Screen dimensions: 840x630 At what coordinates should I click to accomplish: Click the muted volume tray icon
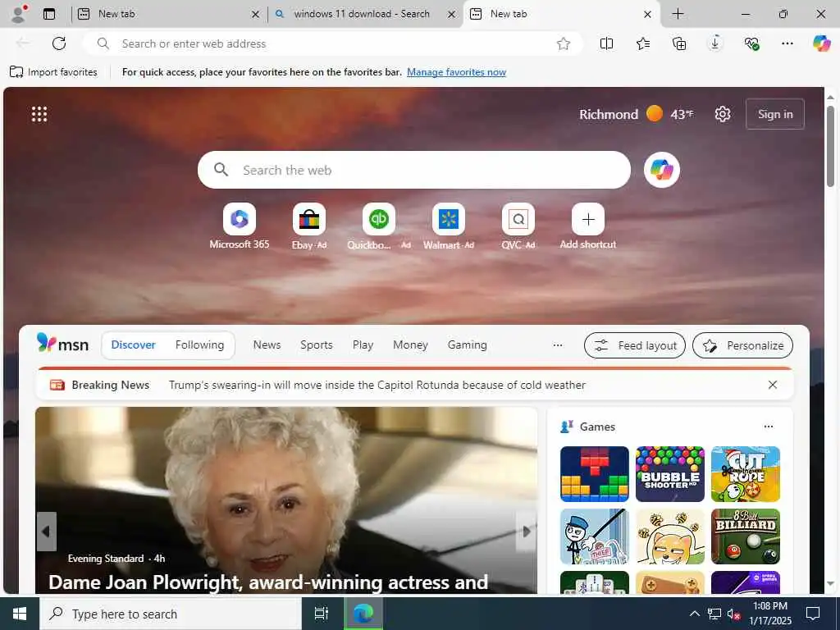click(x=733, y=614)
